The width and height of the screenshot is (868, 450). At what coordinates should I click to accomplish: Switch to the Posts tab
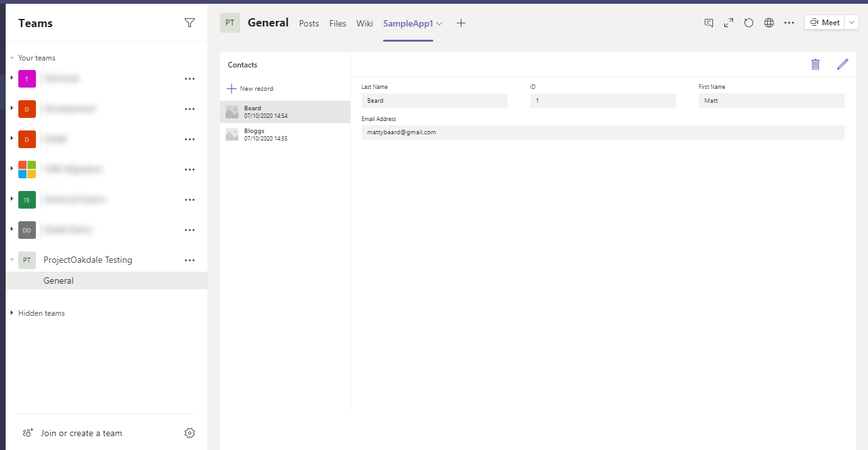pyautogui.click(x=309, y=23)
